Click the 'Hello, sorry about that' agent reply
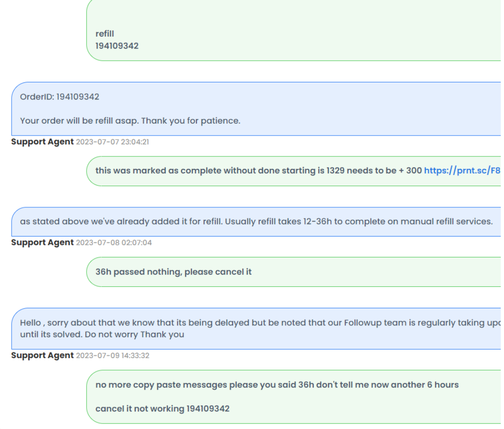The height and width of the screenshot is (429, 504). click(x=256, y=329)
